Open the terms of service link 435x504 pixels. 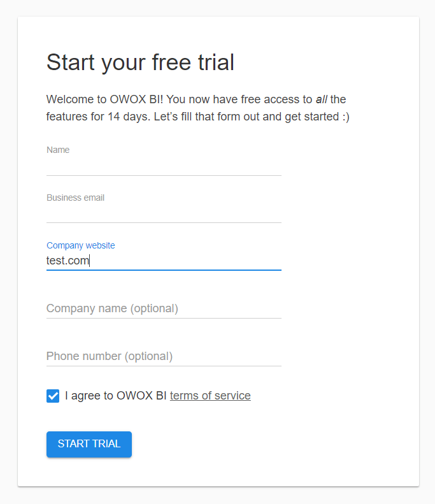tap(210, 396)
